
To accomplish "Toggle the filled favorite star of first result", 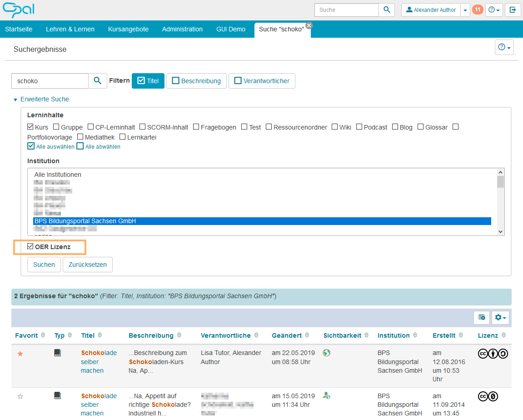I will [20, 353].
